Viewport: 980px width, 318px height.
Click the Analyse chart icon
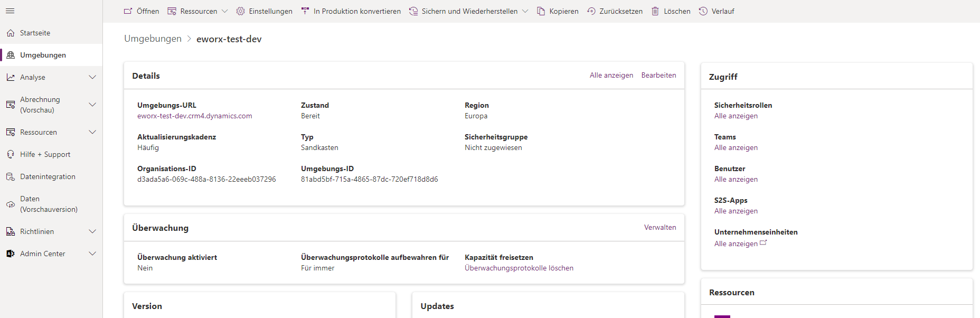click(x=11, y=77)
